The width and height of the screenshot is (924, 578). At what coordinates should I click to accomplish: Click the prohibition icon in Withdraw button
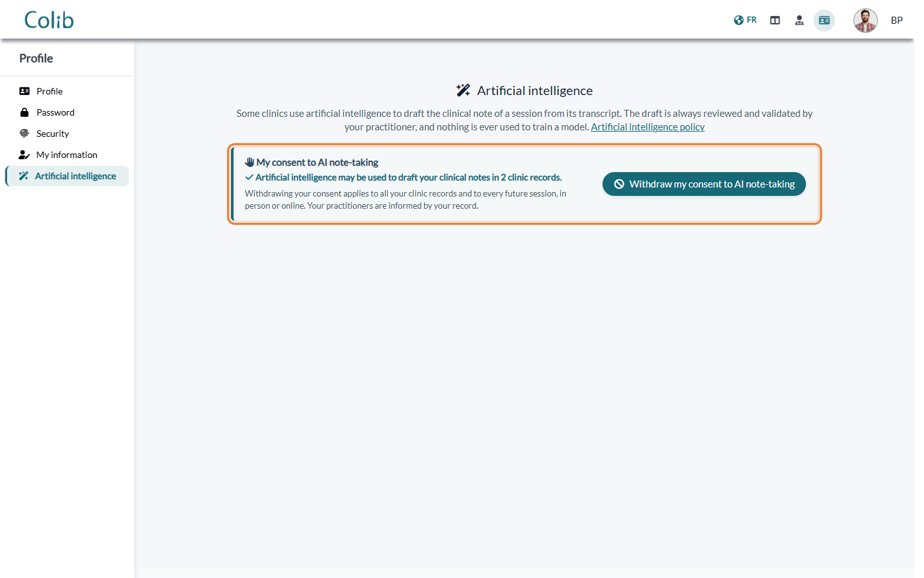pyautogui.click(x=619, y=184)
